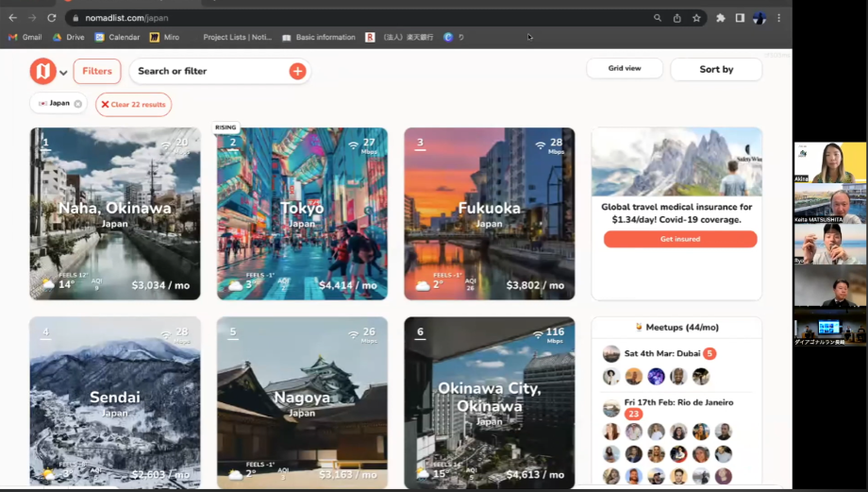868x492 pixels.
Task: Open the Calendar bookmark
Action: click(117, 37)
